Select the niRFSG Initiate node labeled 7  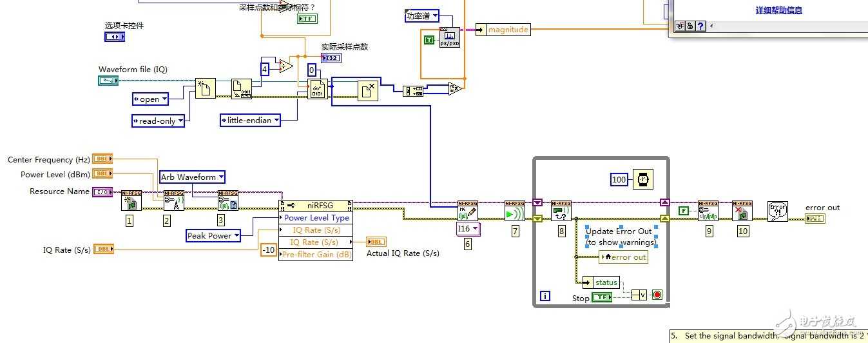pyautogui.click(x=515, y=211)
